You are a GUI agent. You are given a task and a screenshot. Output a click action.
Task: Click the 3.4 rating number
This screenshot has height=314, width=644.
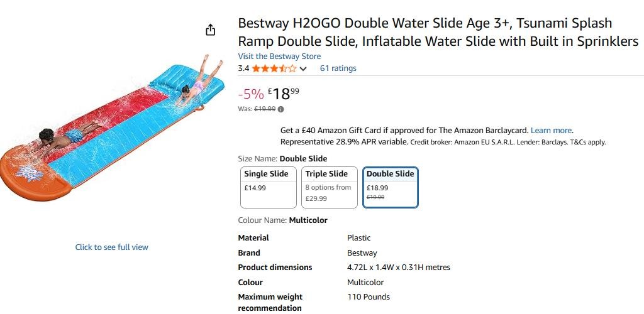pyautogui.click(x=243, y=68)
